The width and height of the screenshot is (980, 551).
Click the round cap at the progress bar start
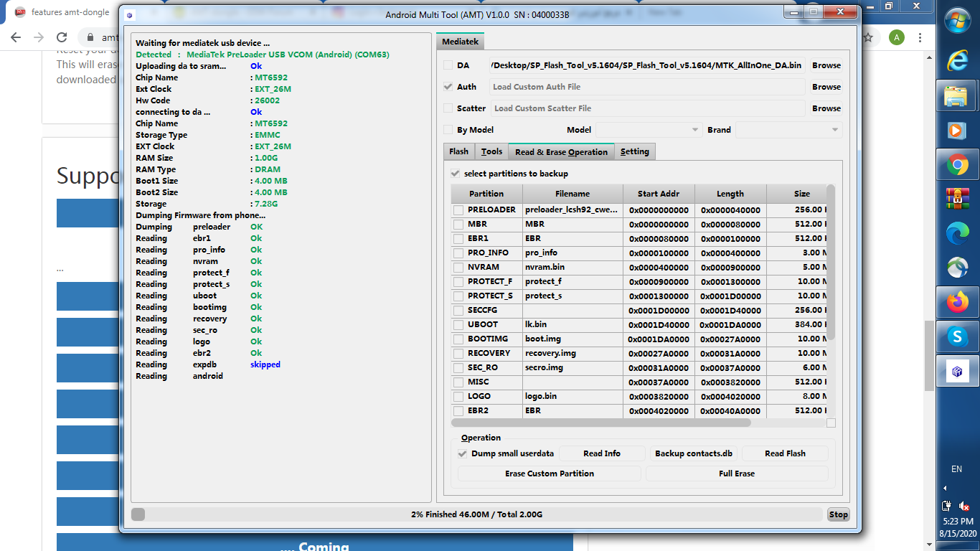pyautogui.click(x=138, y=514)
